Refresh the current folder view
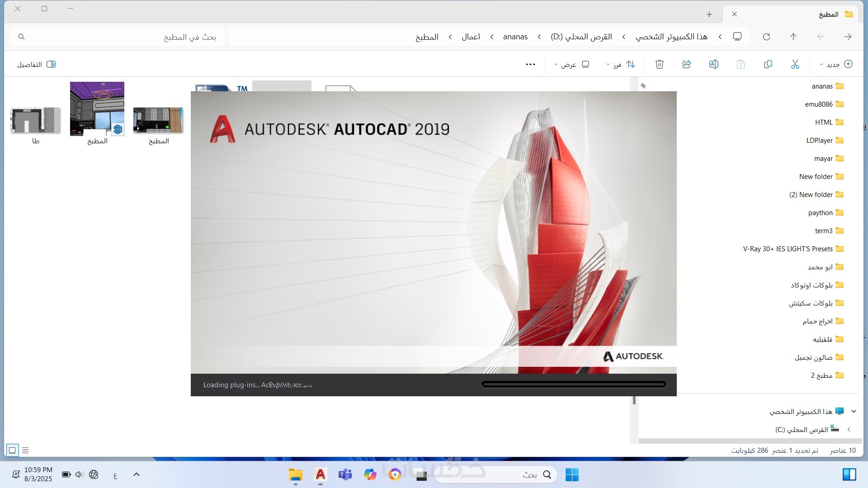 pyautogui.click(x=766, y=37)
